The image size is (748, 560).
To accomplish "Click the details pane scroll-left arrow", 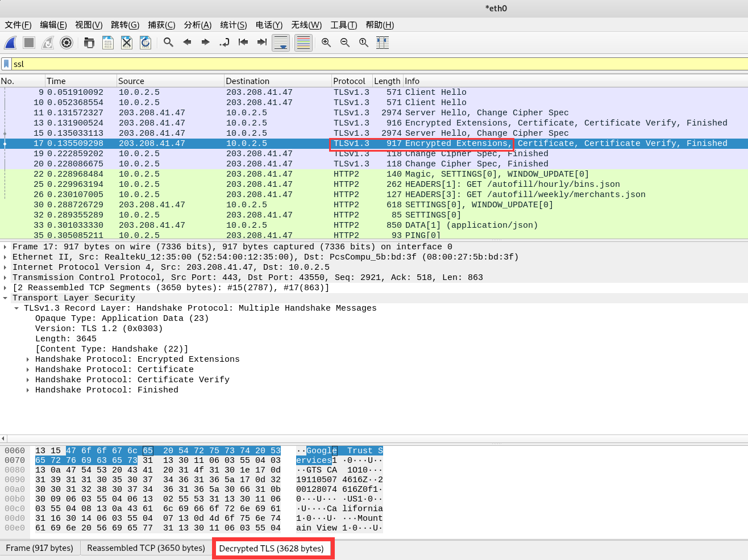I will (3, 438).
